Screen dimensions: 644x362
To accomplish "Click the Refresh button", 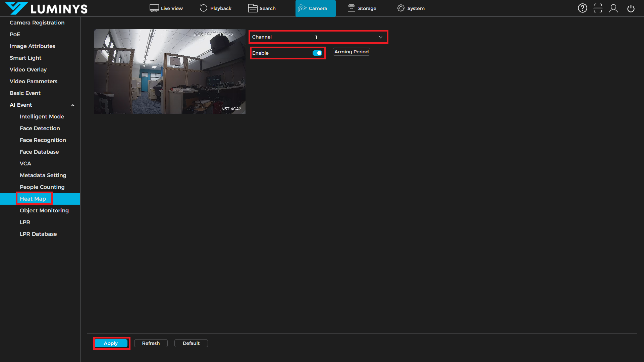I will 151,343.
